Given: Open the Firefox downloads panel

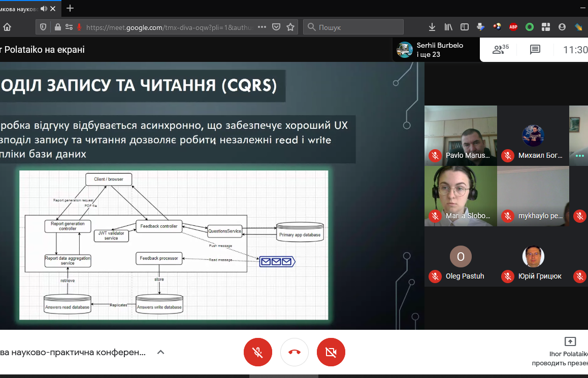Looking at the screenshot, I should tap(432, 27).
